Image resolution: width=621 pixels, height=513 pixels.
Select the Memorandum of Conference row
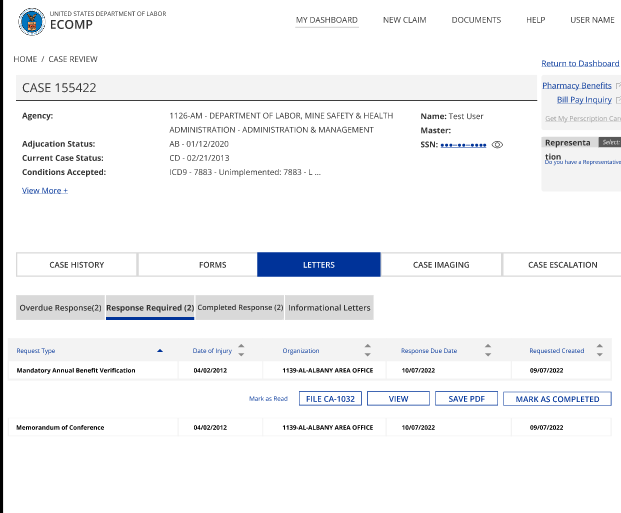(60, 428)
